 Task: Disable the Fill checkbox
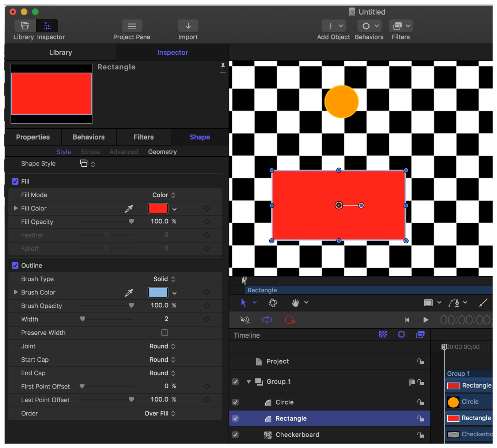[15, 182]
